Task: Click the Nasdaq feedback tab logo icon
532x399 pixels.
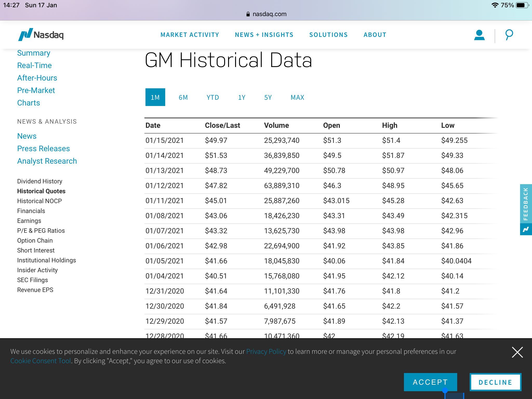Action: pos(526,229)
